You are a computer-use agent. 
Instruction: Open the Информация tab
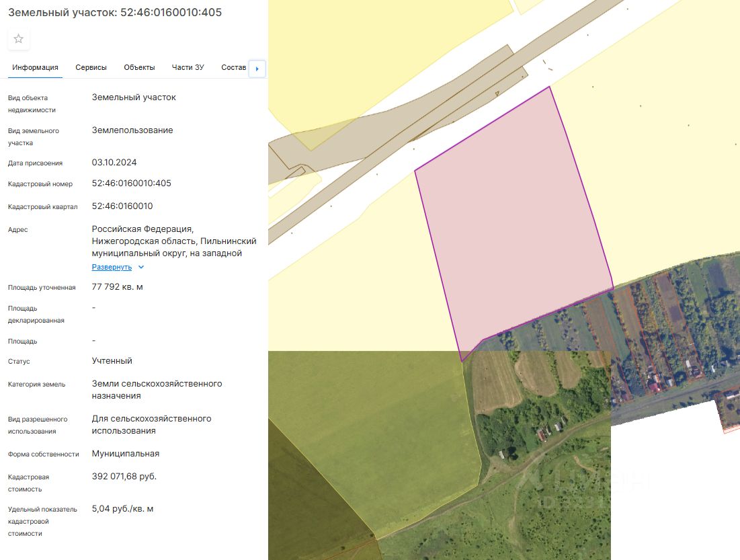click(x=36, y=67)
